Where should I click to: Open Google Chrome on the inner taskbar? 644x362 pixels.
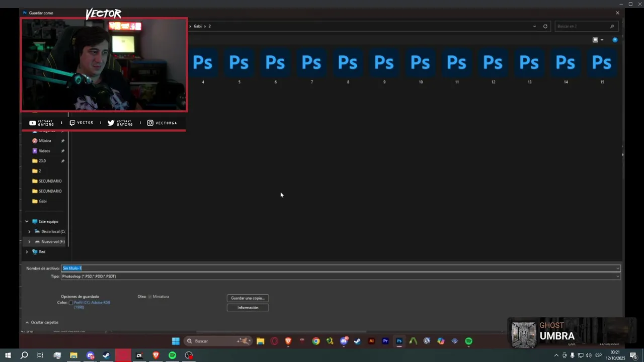315,341
